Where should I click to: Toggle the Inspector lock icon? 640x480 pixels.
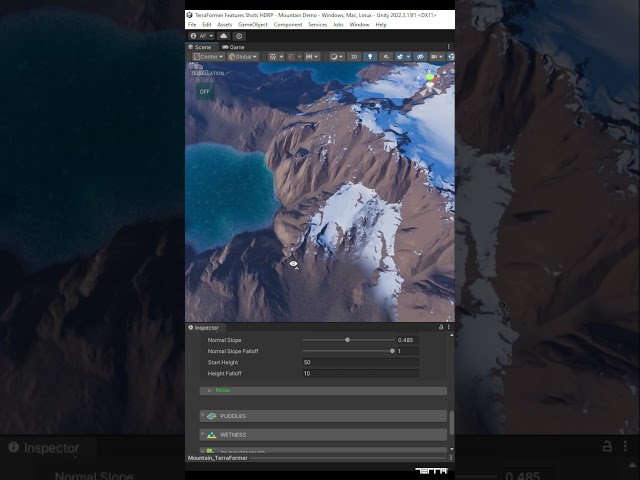click(x=441, y=327)
